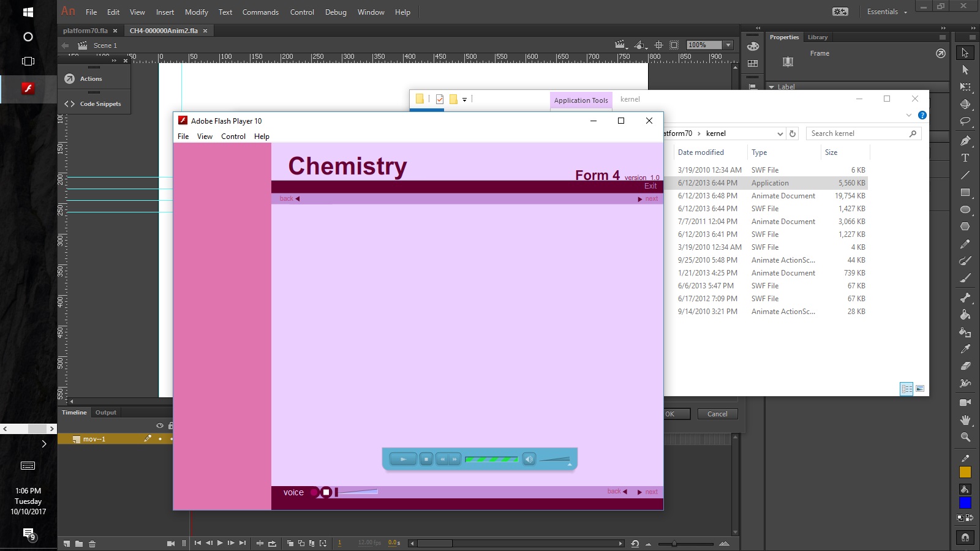980x551 pixels.
Task: Choose the Text tool
Action: (965, 158)
